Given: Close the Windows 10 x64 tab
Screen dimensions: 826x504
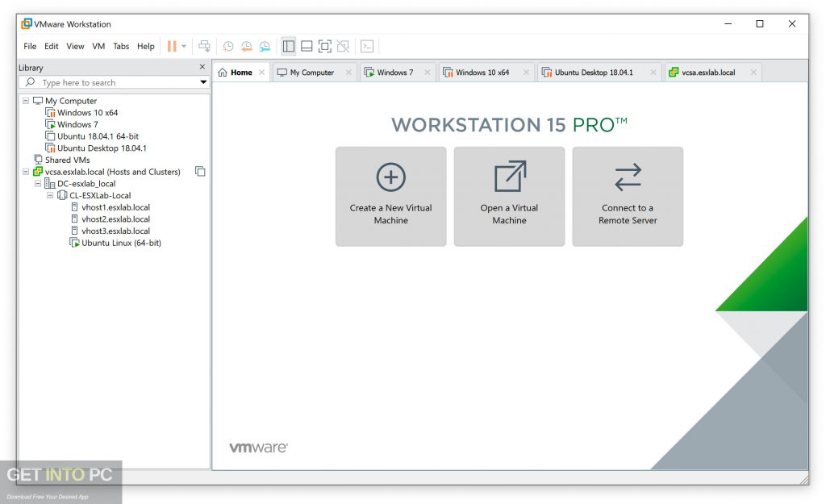Looking at the screenshot, I should (x=526, y=73).
